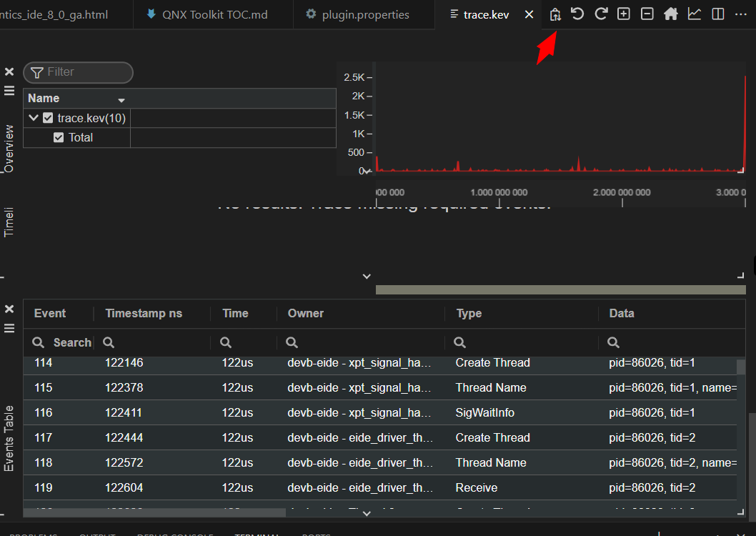Click search icon under Time column
Image resolution: width=756 pixels, height=536 pixels.
pyautogui.click(x=226, y=342)
